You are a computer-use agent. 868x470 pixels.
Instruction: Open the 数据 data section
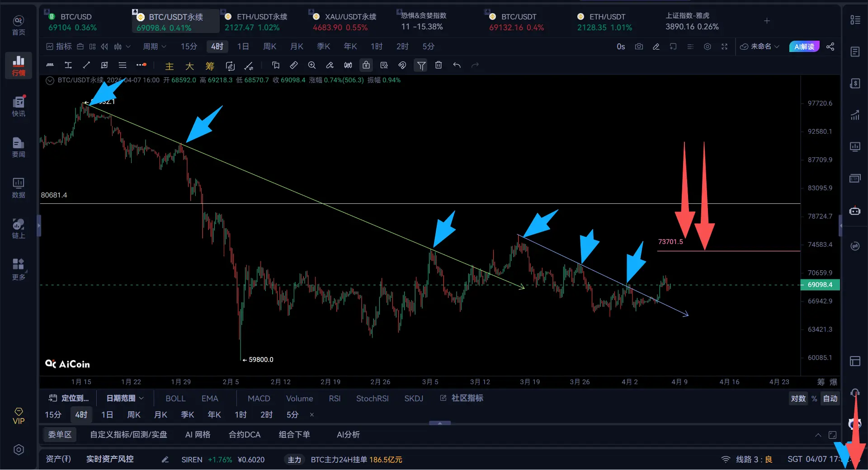19,188
